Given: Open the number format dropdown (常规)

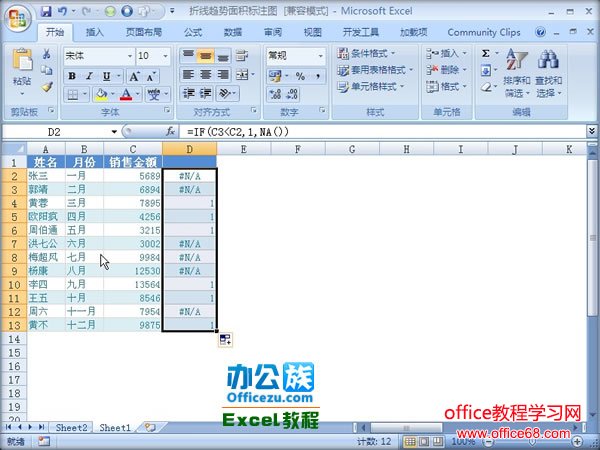Looking at the screenshot, I should click(x=320, y=56).
